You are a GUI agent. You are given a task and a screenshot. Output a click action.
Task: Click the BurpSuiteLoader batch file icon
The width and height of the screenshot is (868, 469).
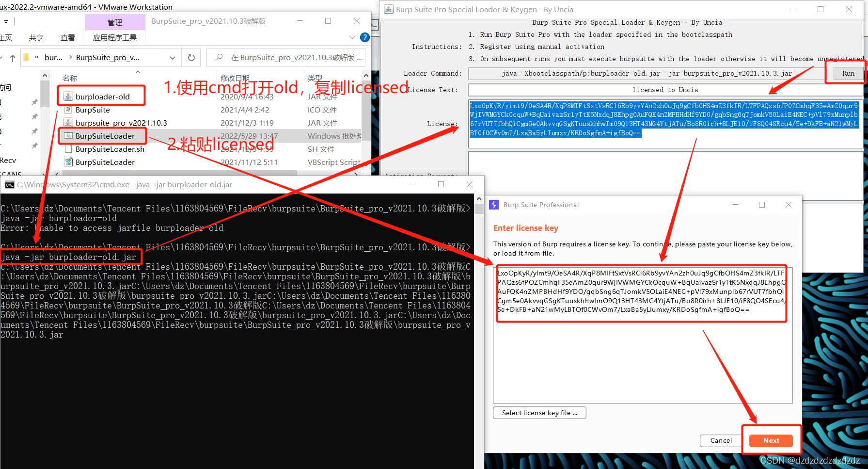point(68,136)
